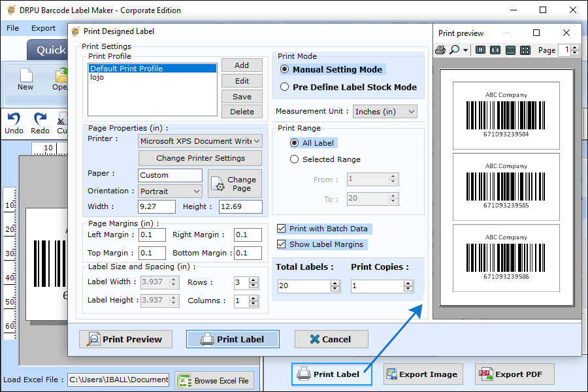This screenshot has height=392, width=588.
Task: Select one-page view icon in Print preview
Action: click(x=480, y=50)
